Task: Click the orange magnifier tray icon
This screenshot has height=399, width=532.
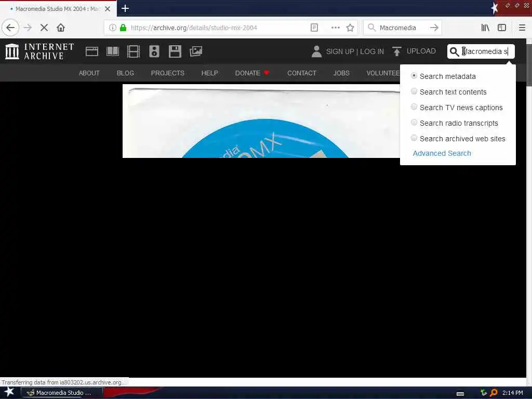Action: coord(494,393)
